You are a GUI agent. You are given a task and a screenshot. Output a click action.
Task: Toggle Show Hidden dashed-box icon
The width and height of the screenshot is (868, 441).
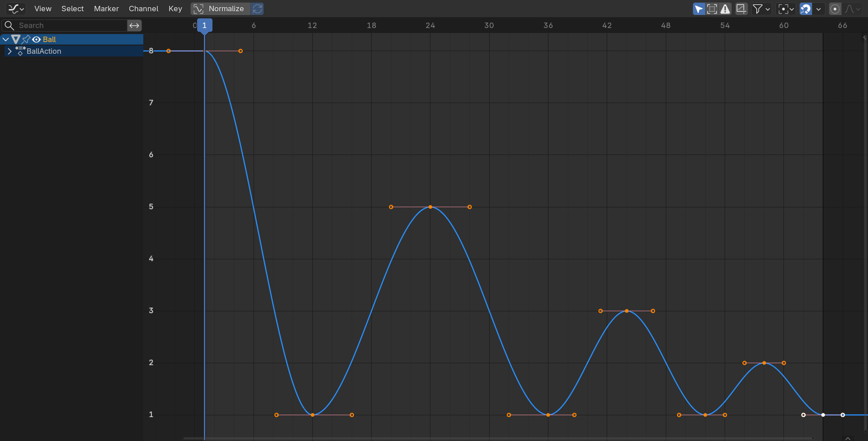[x=712, y=9]
